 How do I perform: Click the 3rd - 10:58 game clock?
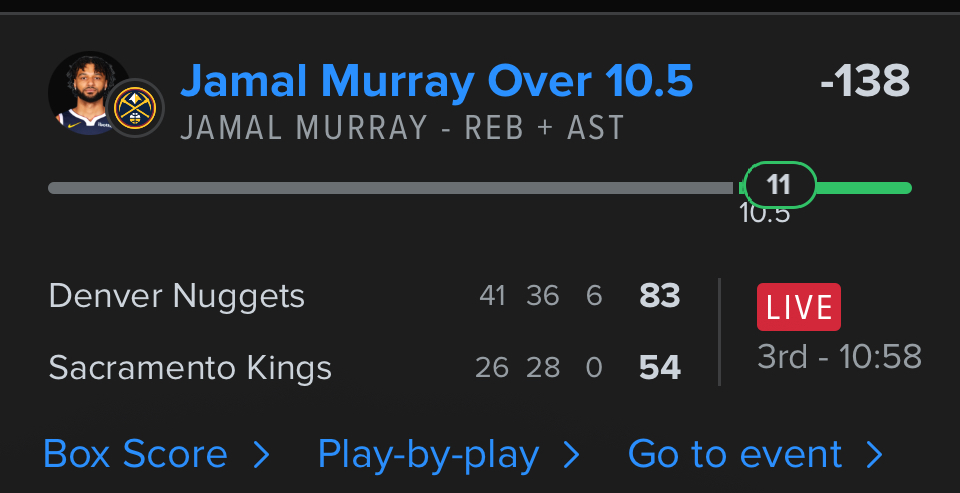pos(839,357)
